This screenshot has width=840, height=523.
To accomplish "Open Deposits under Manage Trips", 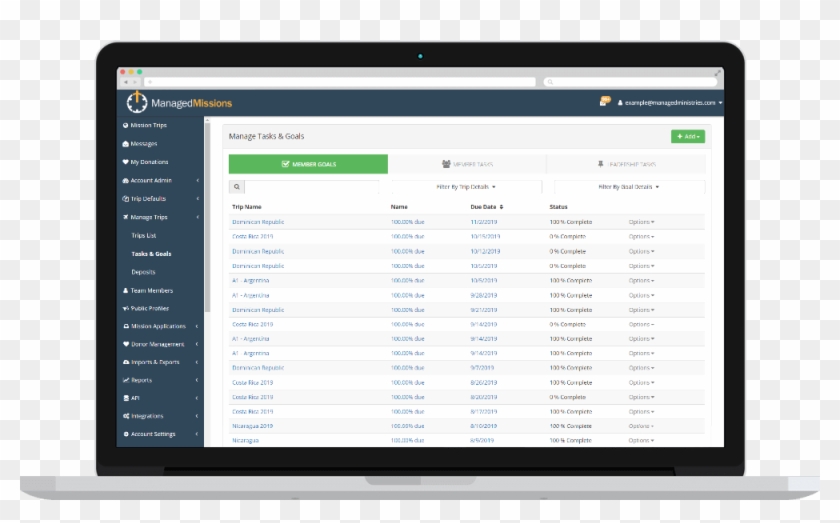I will click(x=143, y=272).
